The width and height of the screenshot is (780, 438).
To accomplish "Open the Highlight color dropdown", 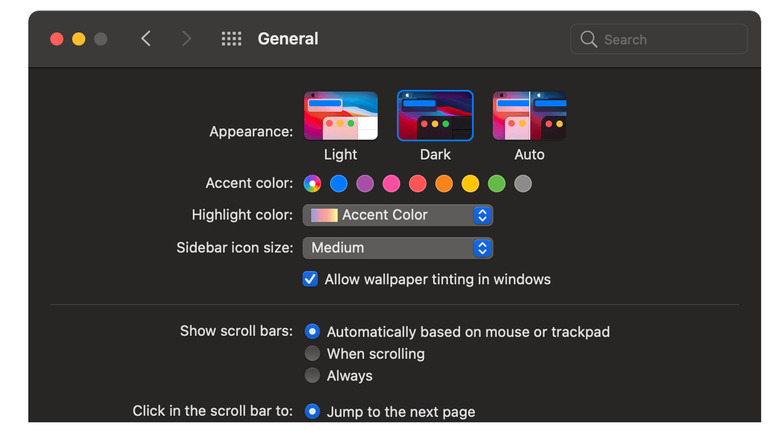I will coord(397,215).
